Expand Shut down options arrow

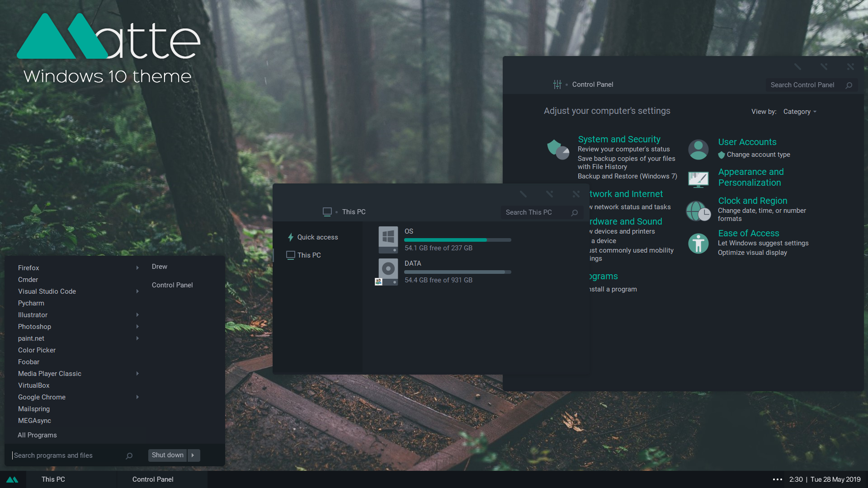point(193,455)
